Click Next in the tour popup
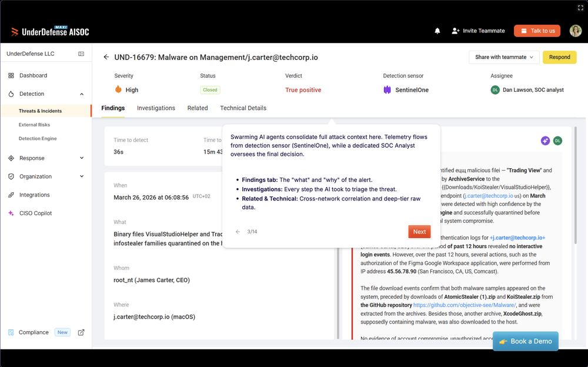This screenshot has width=588, height=367. pyautogui.click(x=419, y=232)
